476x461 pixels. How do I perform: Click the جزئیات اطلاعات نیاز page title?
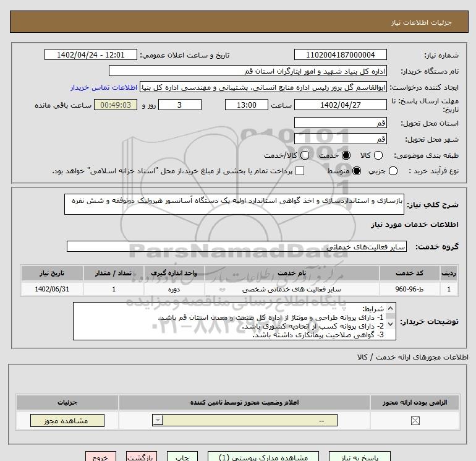[421, 22]
